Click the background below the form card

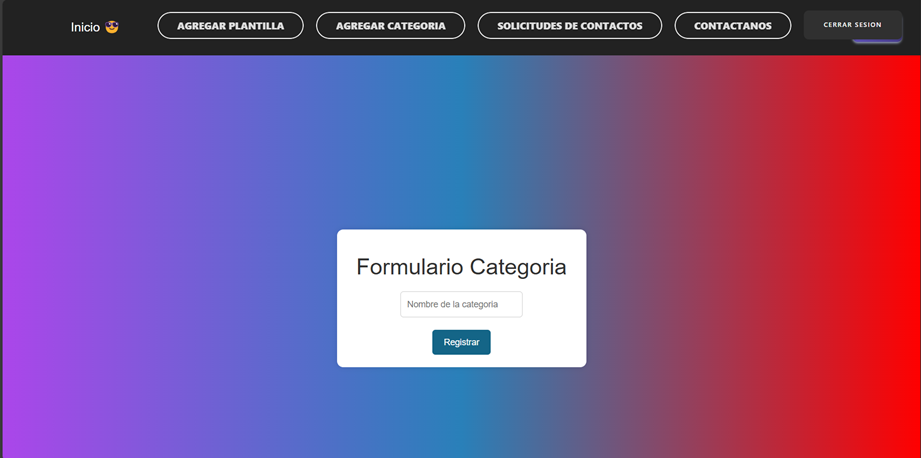pos(461,415)
